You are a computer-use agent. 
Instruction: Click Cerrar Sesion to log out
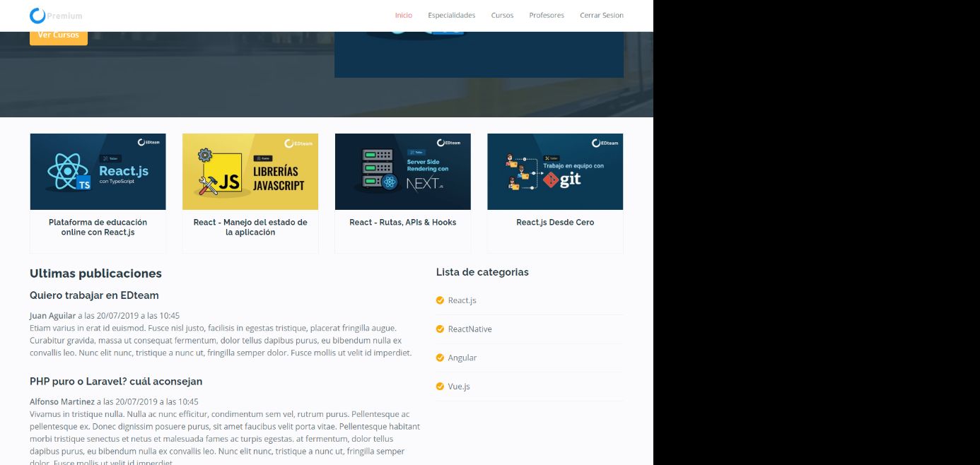[602, 16]
